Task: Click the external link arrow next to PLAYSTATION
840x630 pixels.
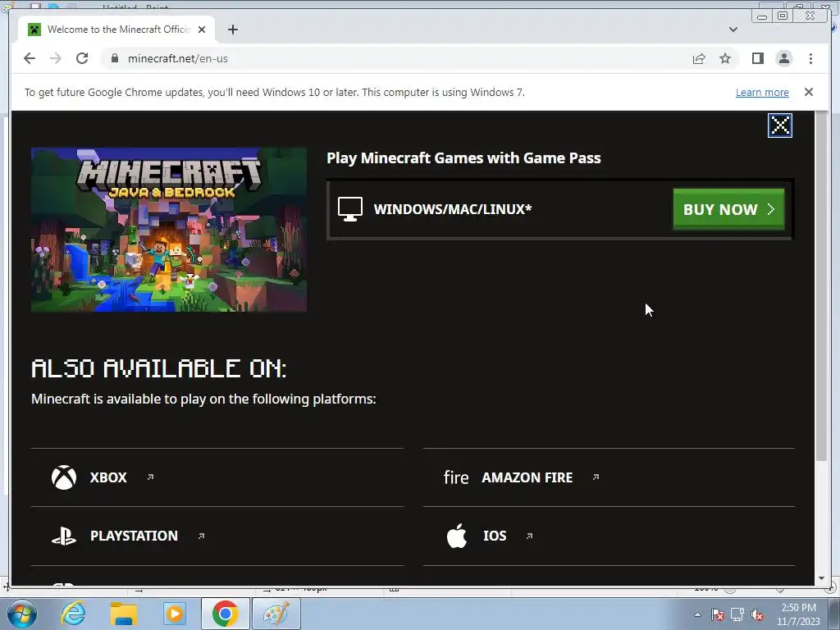Action: (x=202, y=536)
